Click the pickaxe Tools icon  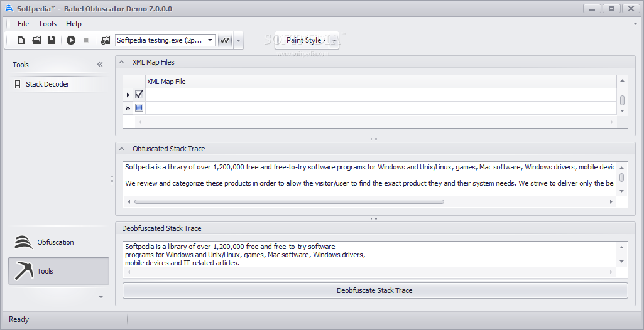pos(24,271)
